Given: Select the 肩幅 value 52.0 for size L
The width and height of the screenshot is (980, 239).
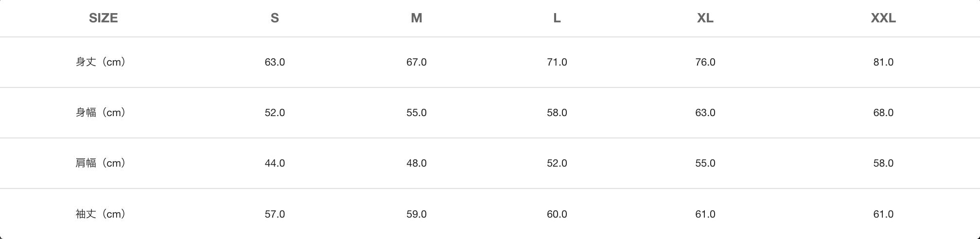Looking at the screenshot, I should pos(557,163).
